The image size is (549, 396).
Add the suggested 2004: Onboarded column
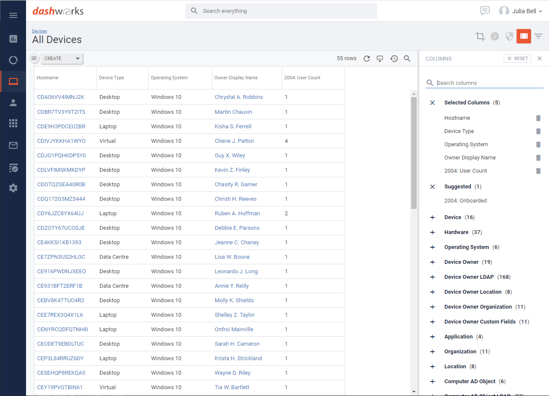(x=465, y=201)
